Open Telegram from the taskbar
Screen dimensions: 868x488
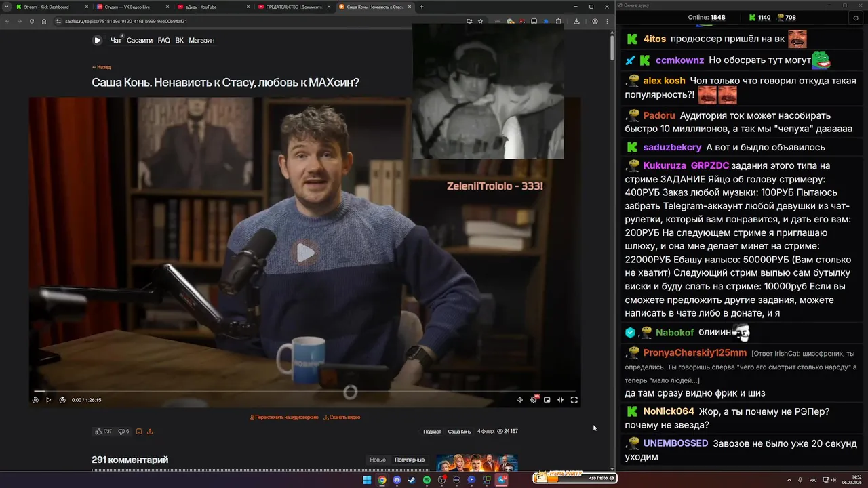coord(501,480)
